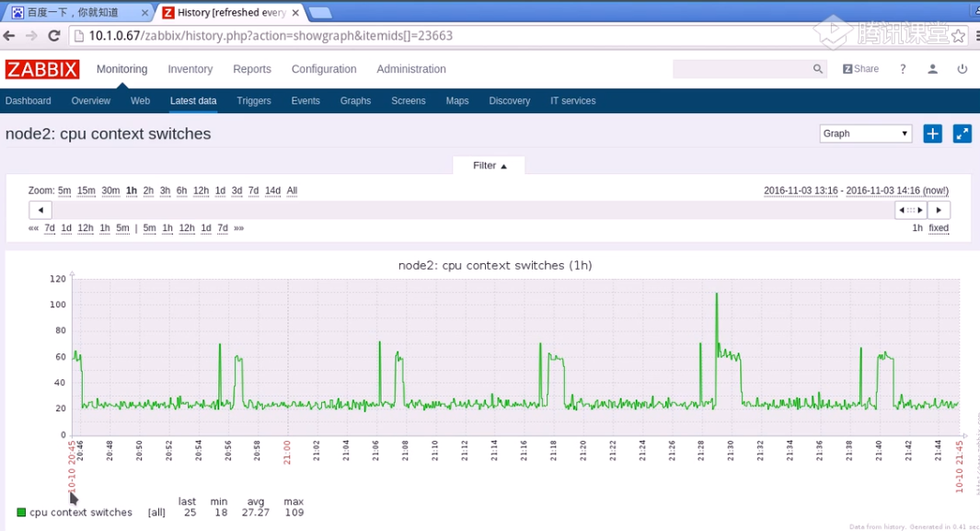Viewport: 980px width, 531px height.
Task: Go to the Discovery submenu
Action: pos(510,100)
